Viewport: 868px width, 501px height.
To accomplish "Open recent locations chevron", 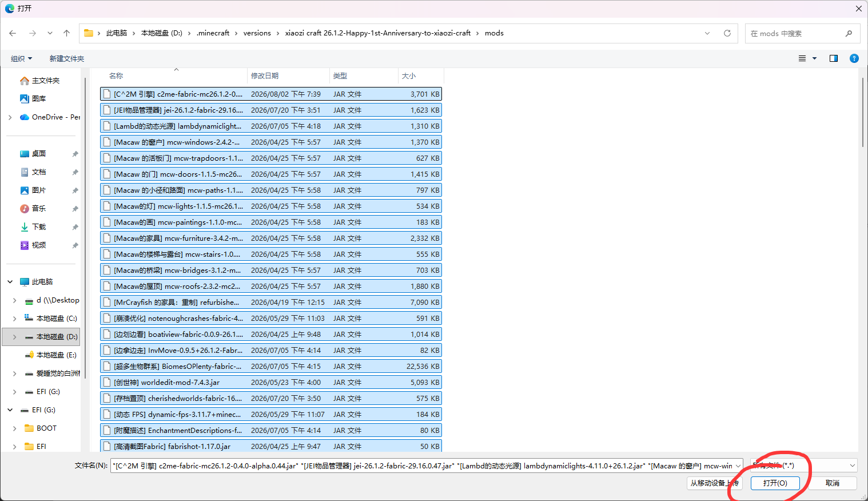I will (x=50, y=33).
